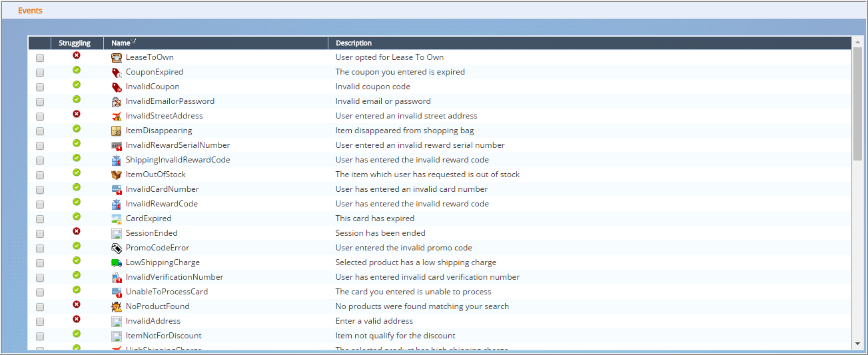Select the InvalidStreetAddress event name
The image size is (868, 355).
[x=164, y=116]
